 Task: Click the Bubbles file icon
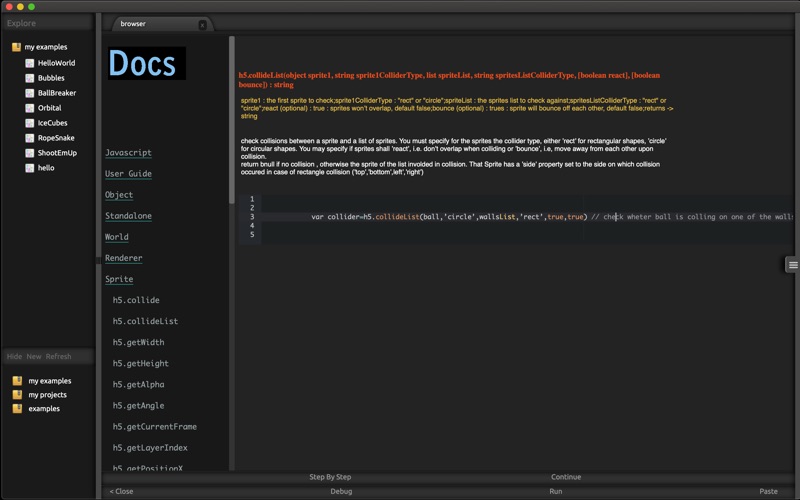pyautogui.click(x=30, y=78)
